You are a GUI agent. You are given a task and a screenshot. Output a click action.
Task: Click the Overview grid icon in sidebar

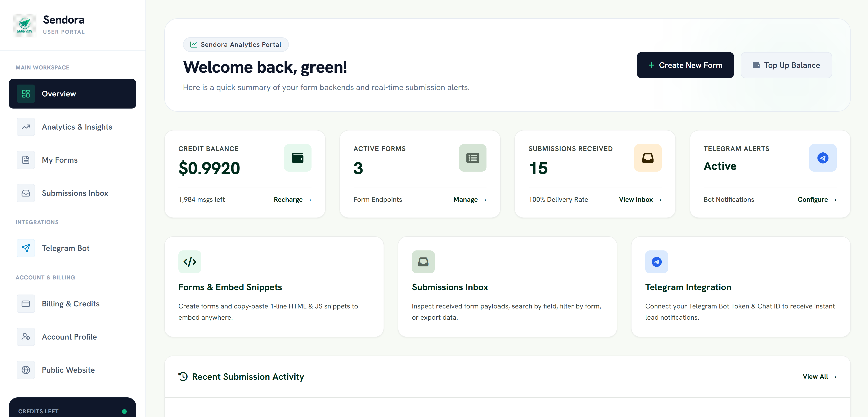tap(26, 93)
